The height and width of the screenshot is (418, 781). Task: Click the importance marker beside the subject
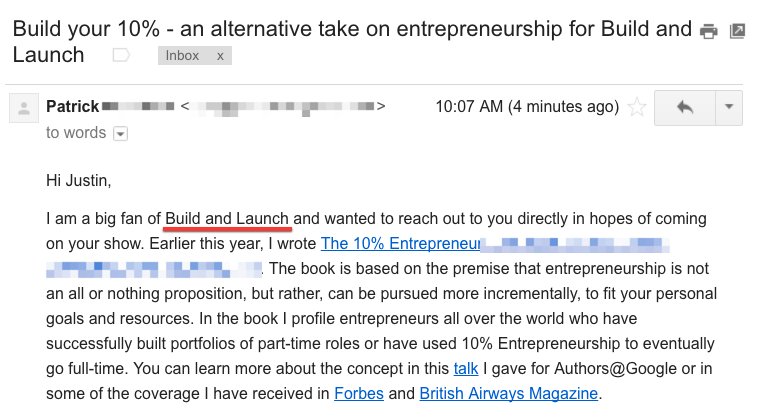(121, 56)
